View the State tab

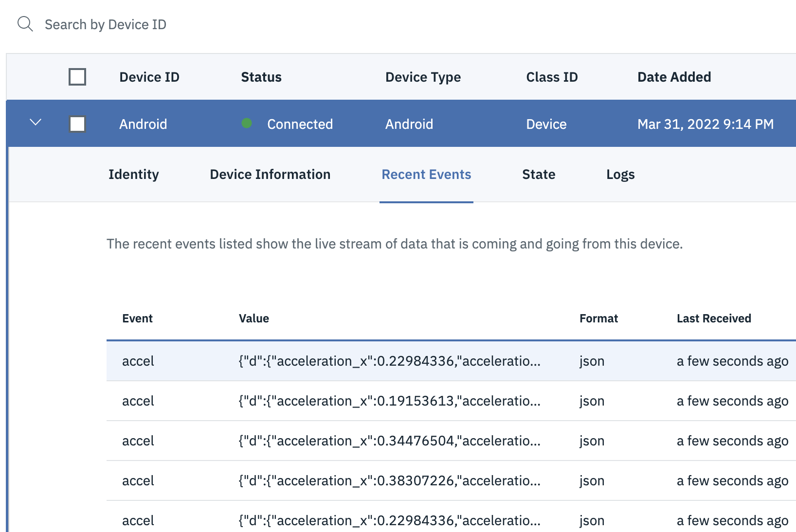(538, 174)
